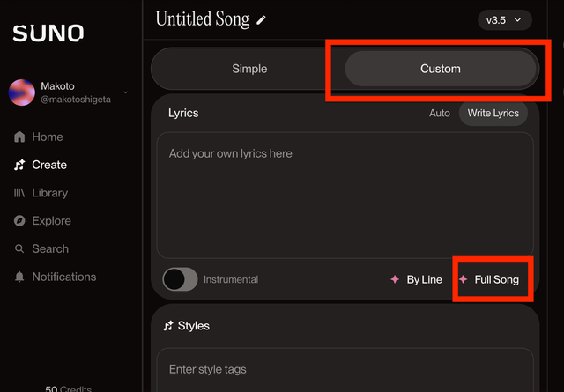The width and height of the screenshot is (564, 392).
Task: Generate lyrics By Line
Action: click(x=417, y=279)
